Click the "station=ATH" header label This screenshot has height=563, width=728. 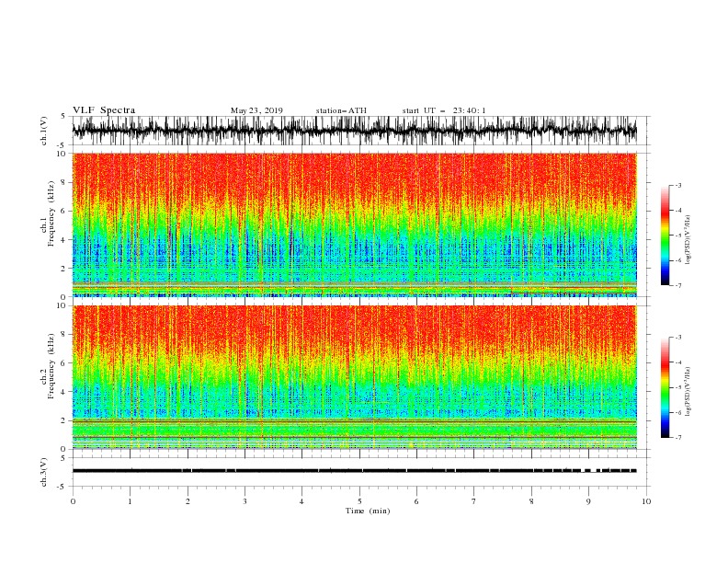341,110
